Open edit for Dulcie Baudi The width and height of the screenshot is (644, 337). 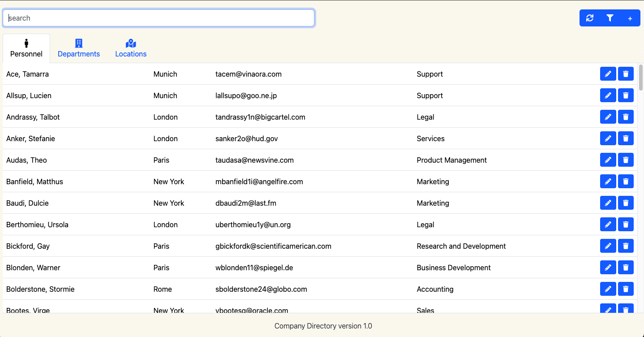(608, 203)
